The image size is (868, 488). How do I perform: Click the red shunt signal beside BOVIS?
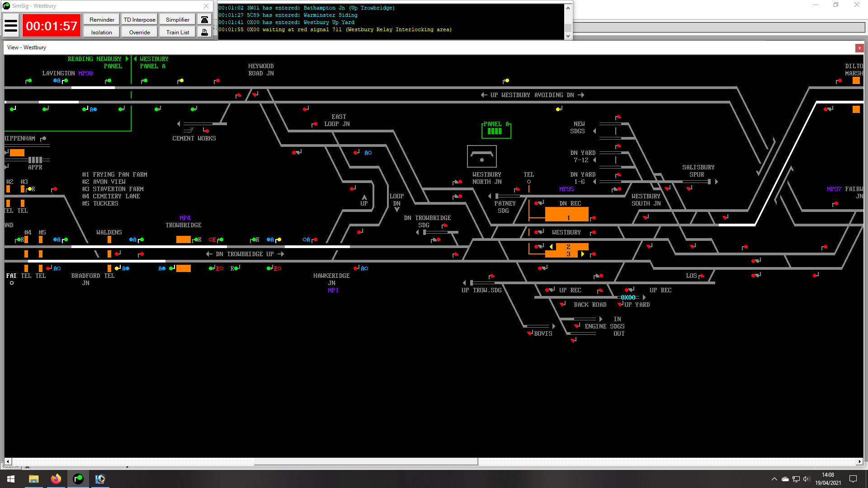tap(530, 333)
